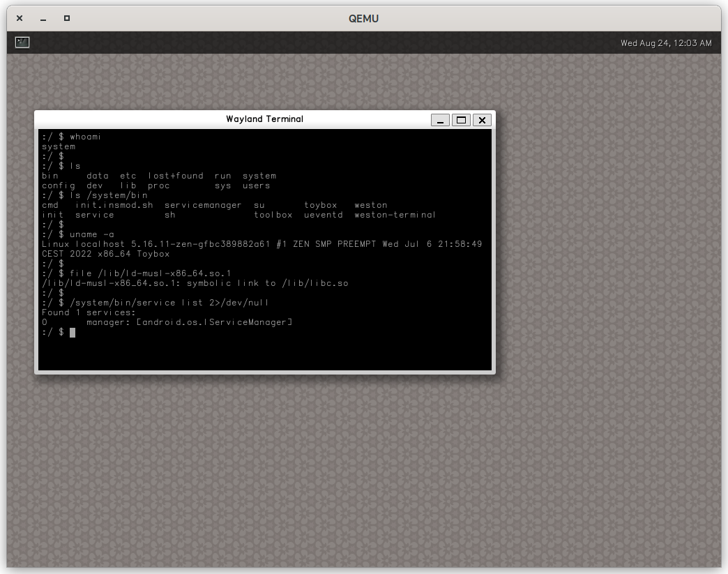
Task: Pick the ueventd binary in the listing
Action: pos(323,215)
